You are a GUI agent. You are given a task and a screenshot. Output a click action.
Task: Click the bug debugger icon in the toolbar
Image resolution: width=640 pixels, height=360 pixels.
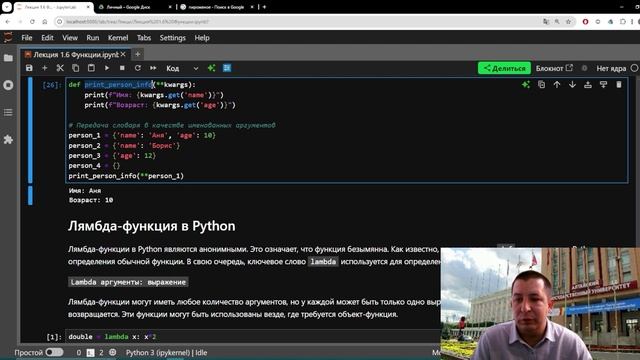point(584,68)
